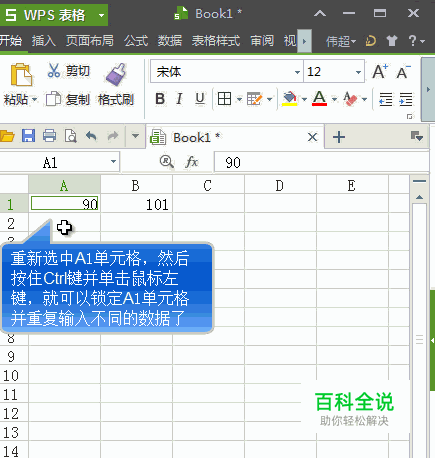Image resolution: width=435 pixels, height=458 pixels.
Task: Switch to the 页面布局 tab
Action: (x=90, y=41)
